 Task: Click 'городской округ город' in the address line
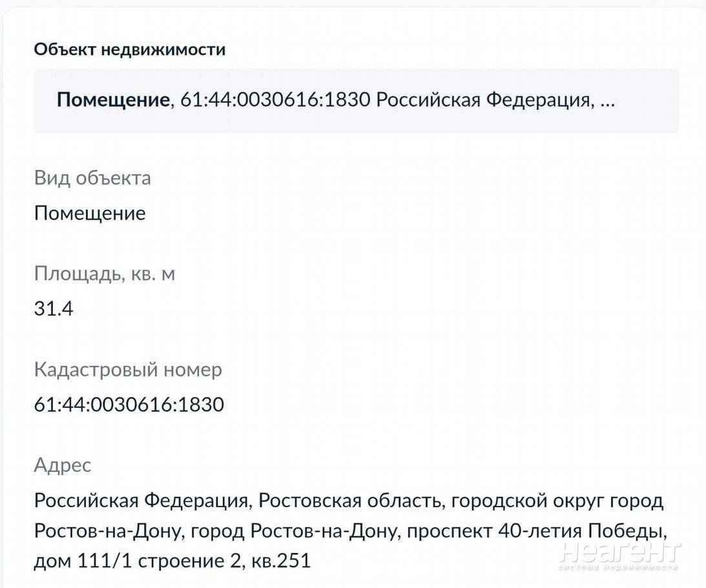(x=557, y=501)
